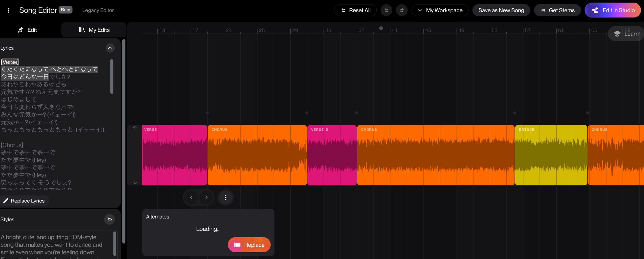Switch to the Edit tab
Image resolution: width=644 pixels, height=259 pixels.
click(x=27, y=30)
